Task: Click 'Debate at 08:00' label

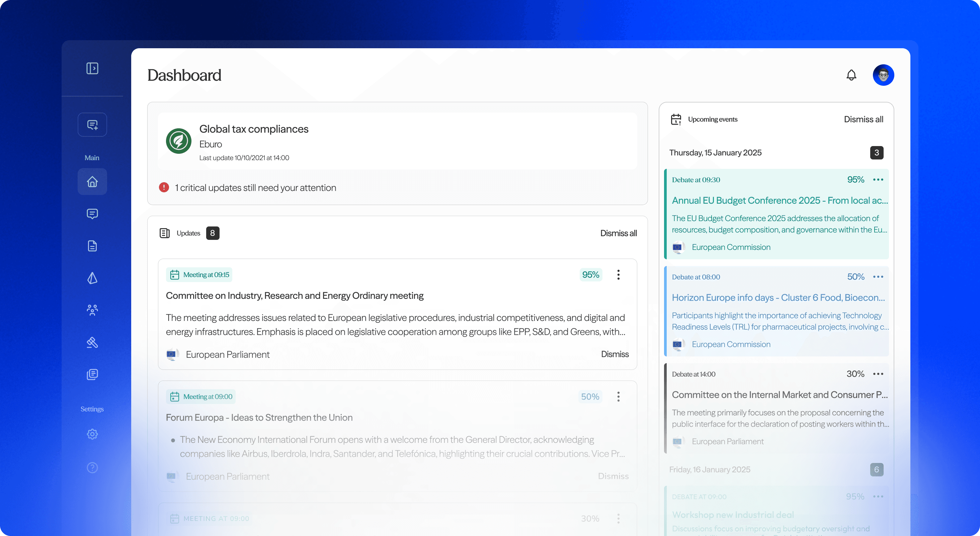Action: coord(696,277)
